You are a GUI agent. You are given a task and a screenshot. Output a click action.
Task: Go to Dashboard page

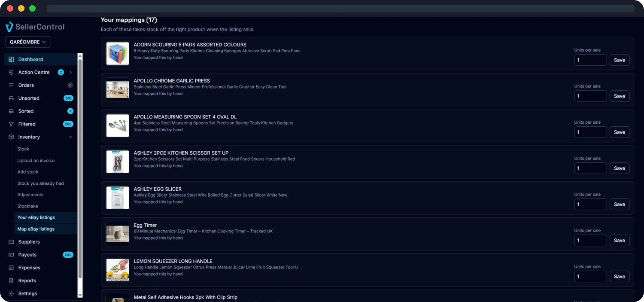(41, 59)
